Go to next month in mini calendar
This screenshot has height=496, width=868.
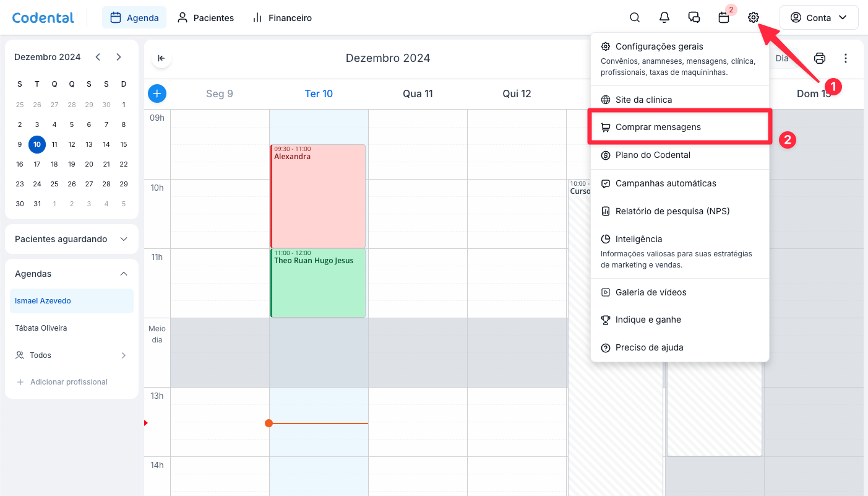[x=119, y=57]
